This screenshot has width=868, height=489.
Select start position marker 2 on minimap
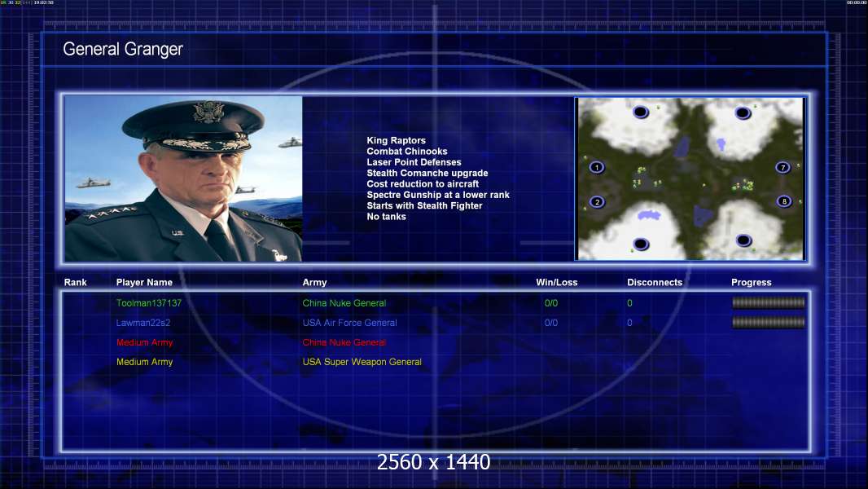pyautogui.click(x=597, y=202)
